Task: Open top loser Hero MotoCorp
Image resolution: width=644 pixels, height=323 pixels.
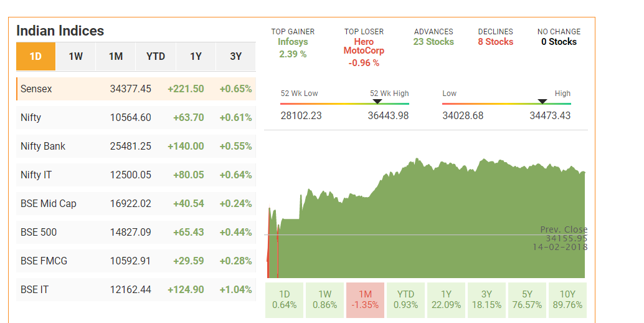Action: 364,46
